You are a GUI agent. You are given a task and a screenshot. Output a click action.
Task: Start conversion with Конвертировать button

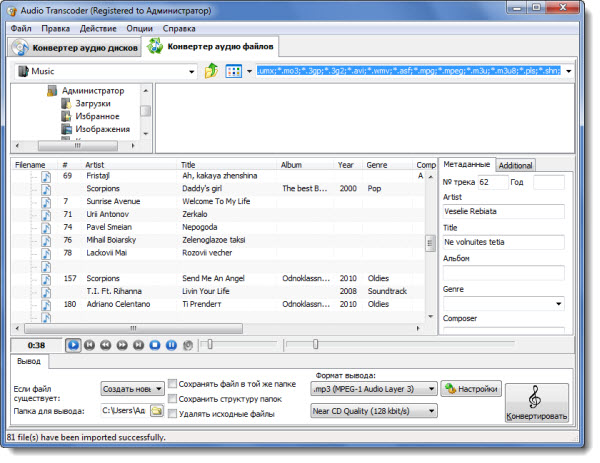537,404
